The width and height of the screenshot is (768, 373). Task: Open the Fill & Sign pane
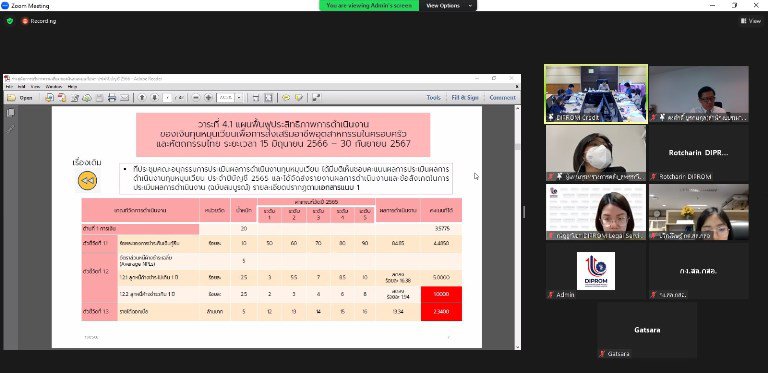tap(465, 98)
